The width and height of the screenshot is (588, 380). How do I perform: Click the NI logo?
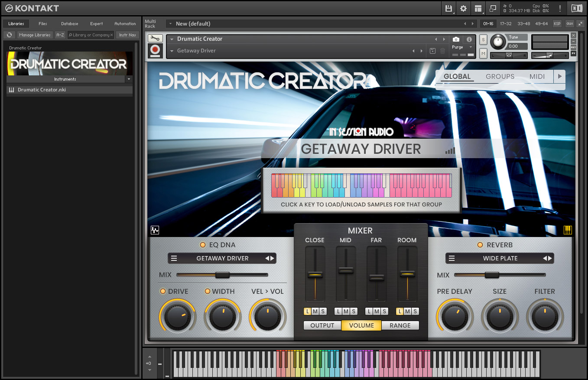pos(577,8)
